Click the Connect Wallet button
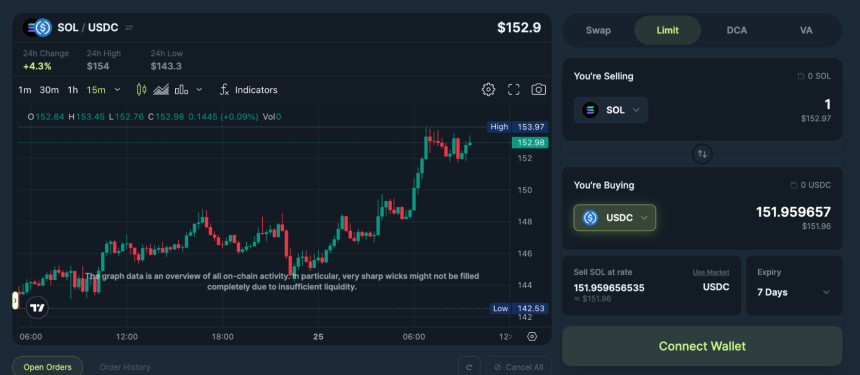 (x=702, y=346)
